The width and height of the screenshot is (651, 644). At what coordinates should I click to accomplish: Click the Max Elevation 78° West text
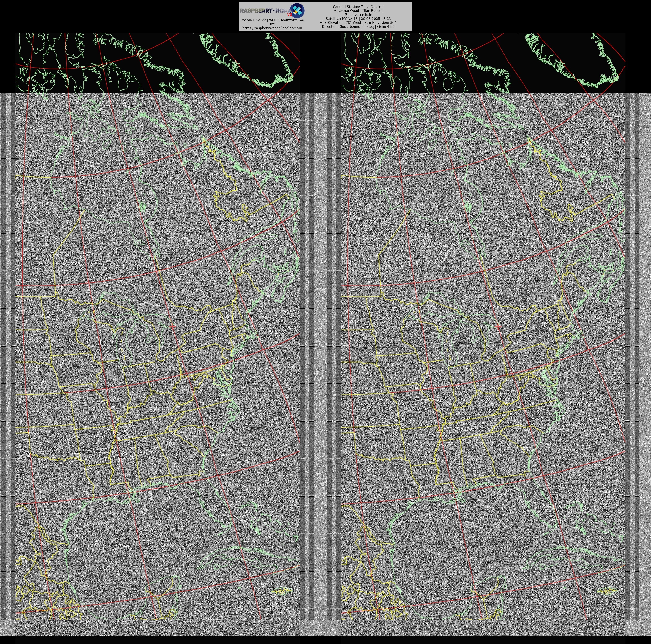pos(340,23)
